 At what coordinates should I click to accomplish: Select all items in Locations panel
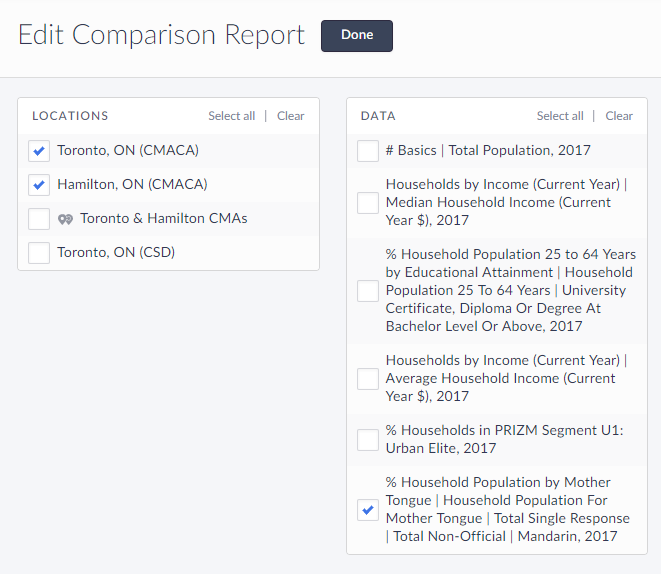(x=231, y=116)
